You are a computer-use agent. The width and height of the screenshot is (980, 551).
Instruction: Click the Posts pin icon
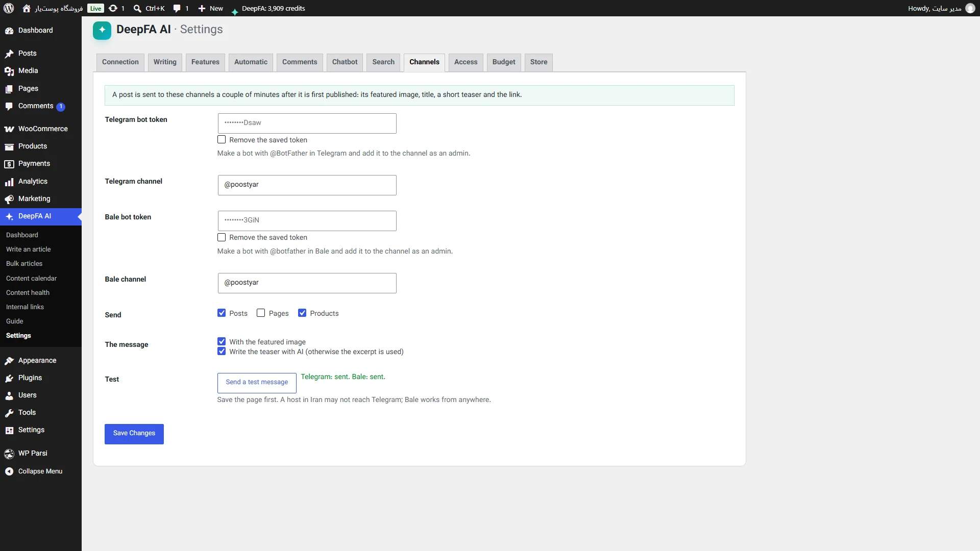point(9,54)
